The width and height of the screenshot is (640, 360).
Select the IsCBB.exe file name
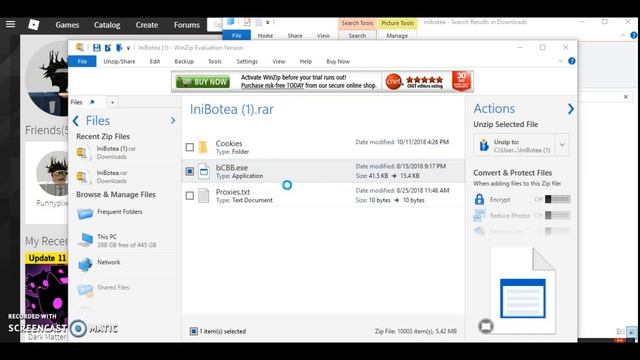(x=232, y=167)
